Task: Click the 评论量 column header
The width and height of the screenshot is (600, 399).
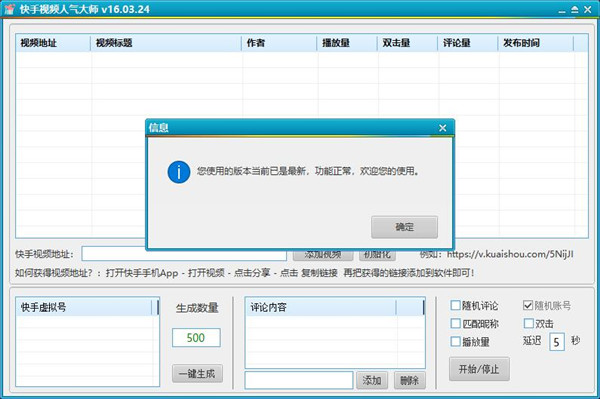Action: tap(468, 43)
